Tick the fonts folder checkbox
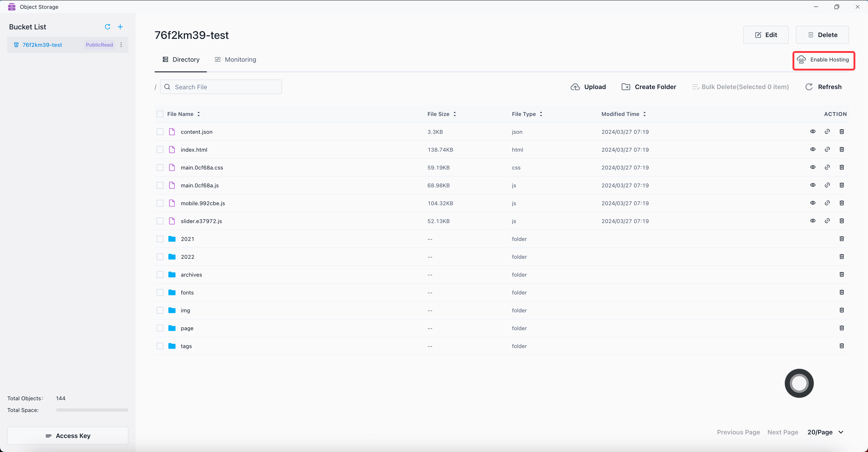The height and width of the screenshot is (452, 868). (x=160, y=292)
